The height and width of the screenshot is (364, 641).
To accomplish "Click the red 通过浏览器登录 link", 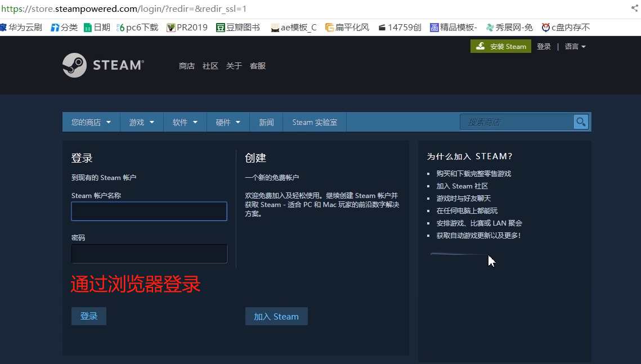I will pos(135,285).
